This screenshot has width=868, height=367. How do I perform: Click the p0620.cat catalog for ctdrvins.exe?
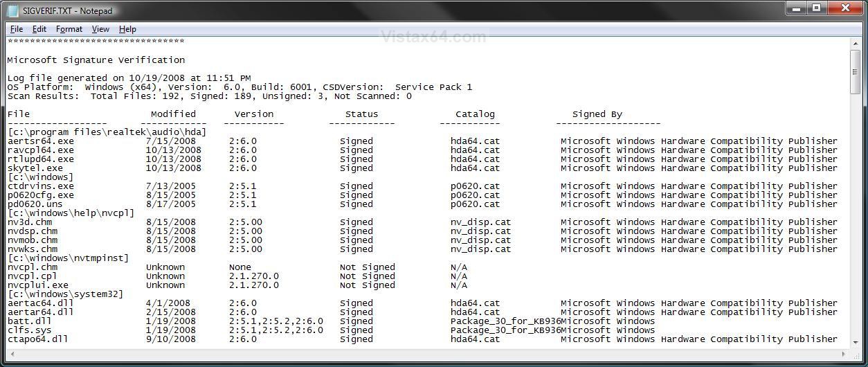coord(475,186)
